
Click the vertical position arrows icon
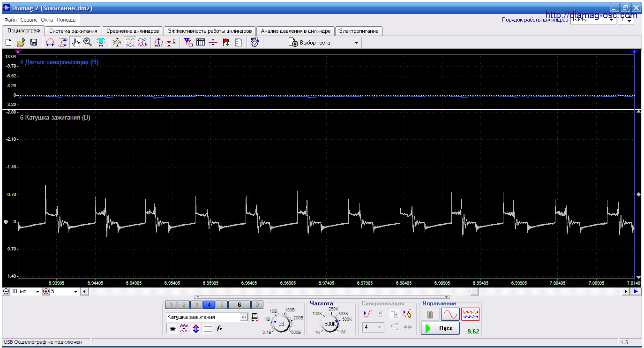196,329
